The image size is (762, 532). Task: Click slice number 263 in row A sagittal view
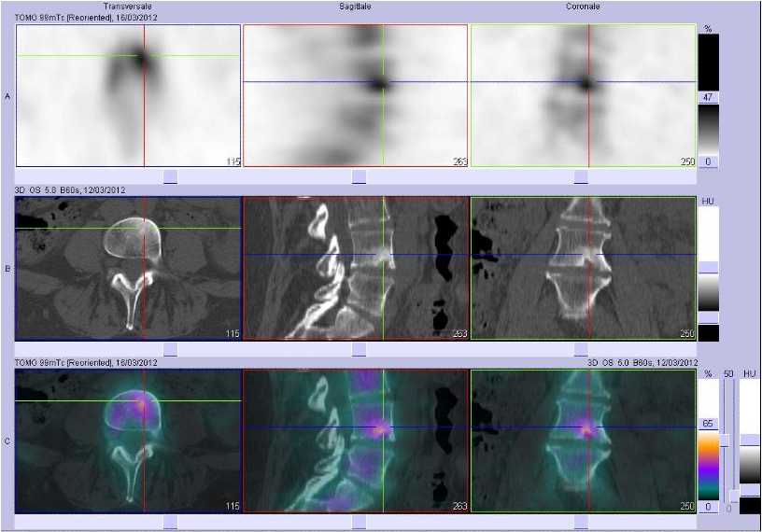[x=459, y=161]
